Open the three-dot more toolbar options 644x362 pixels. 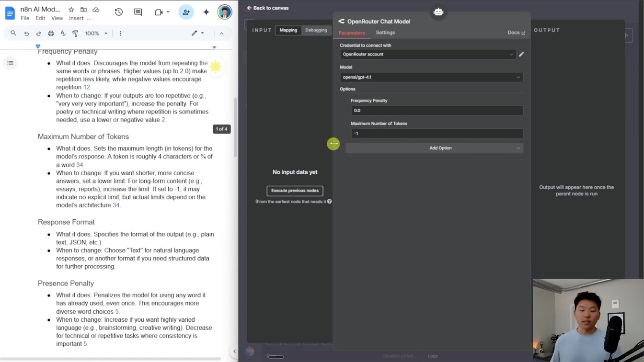tap(120, 34)
